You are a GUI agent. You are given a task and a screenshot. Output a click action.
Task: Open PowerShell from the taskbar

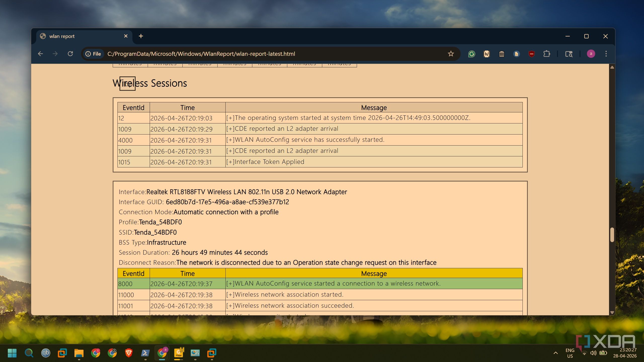point(145,353)
